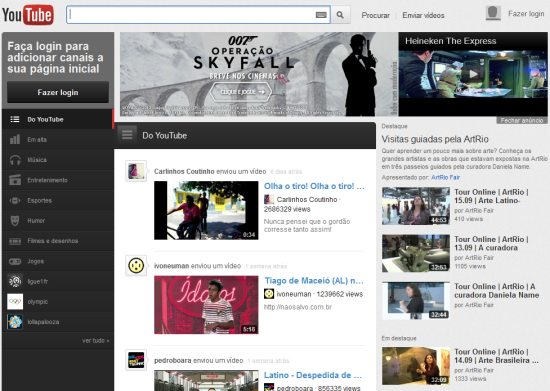This screenshot has height=391, width=550.
Task: Open the on-screen keyboard icon in search
Action: pos(321,15)
